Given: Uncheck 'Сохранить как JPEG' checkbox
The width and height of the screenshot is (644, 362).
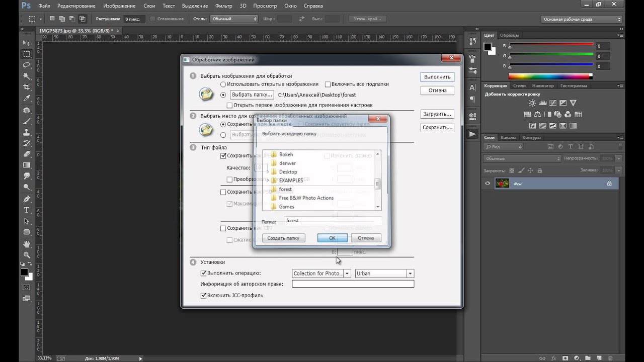Looking at the screenshot, I should (x=223, y=156).
